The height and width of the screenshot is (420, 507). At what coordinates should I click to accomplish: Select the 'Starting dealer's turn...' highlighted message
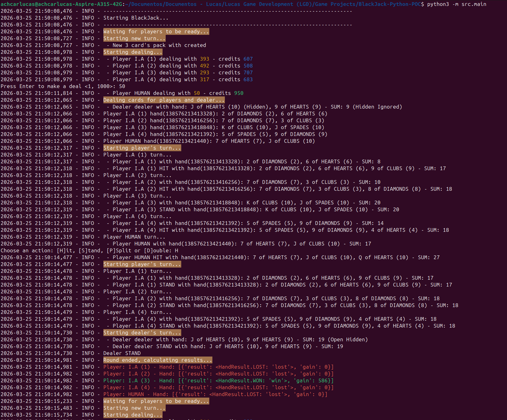point(142,333)
